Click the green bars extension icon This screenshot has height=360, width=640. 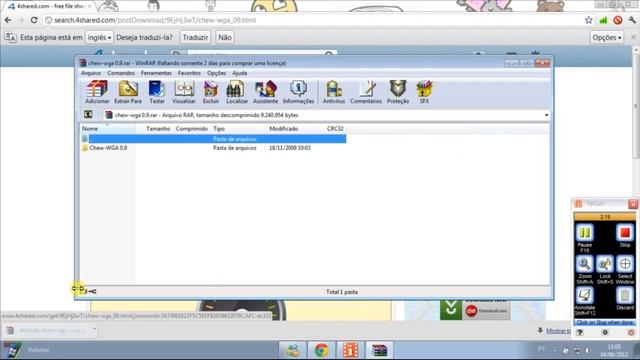pyautogui.click(x=603, y=20)
